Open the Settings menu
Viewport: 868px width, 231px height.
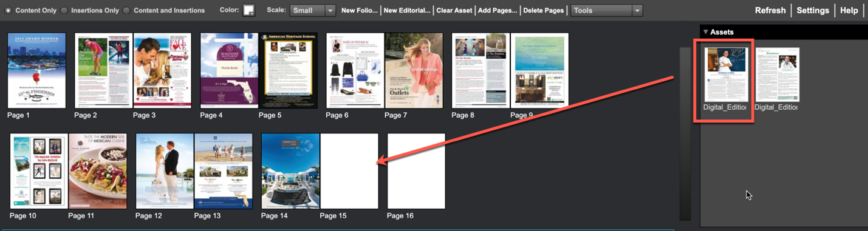pos(813,10)
